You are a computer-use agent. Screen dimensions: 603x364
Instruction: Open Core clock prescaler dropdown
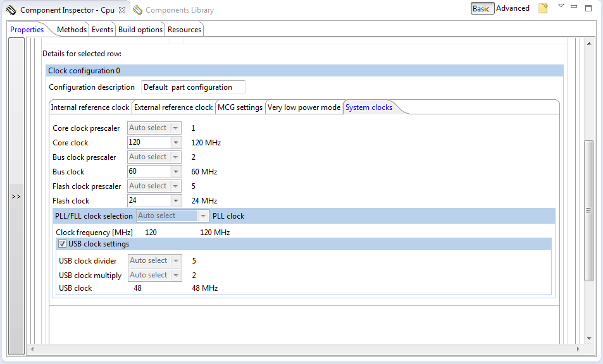pyautogui.click(x=175, y=128)
